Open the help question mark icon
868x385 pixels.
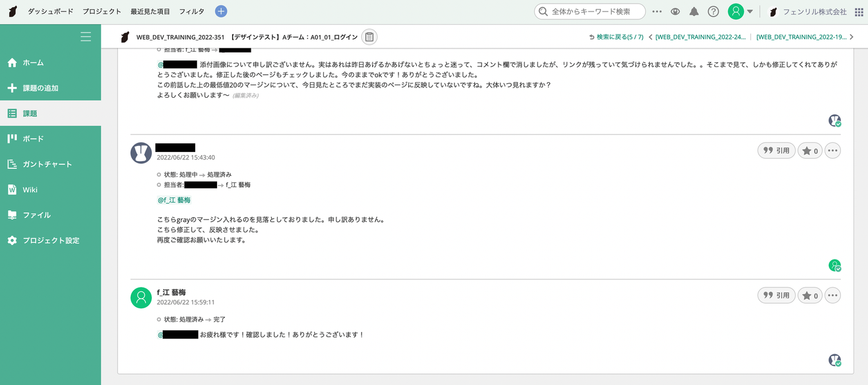[x=714, y=11]
